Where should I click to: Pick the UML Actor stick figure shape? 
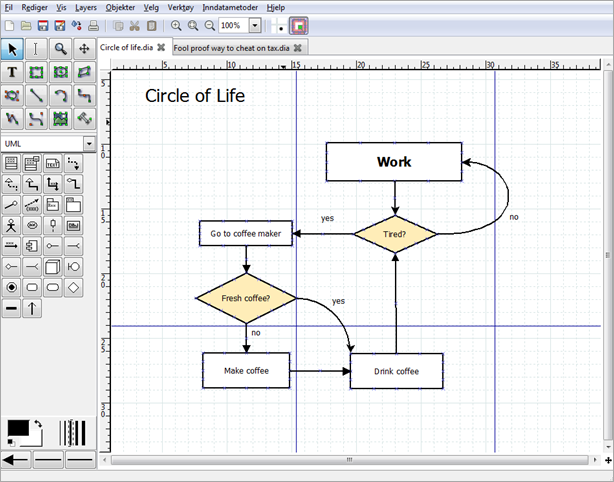pos(12,226)
